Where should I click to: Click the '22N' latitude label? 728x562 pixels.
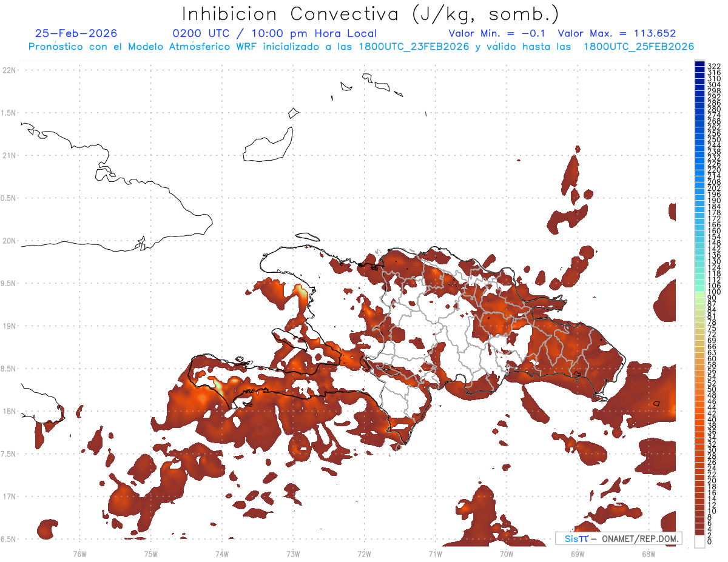coord(9,70)
